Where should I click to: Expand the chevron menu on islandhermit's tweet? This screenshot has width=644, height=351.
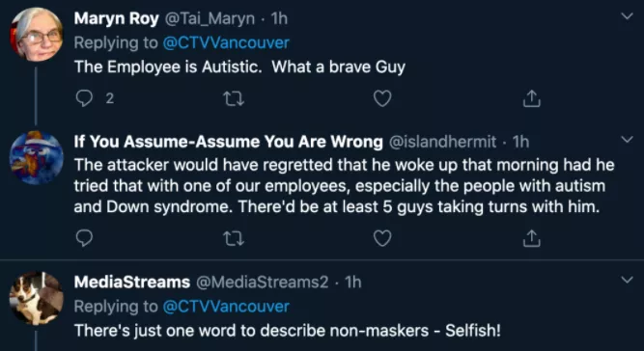[x=627, y=140]
